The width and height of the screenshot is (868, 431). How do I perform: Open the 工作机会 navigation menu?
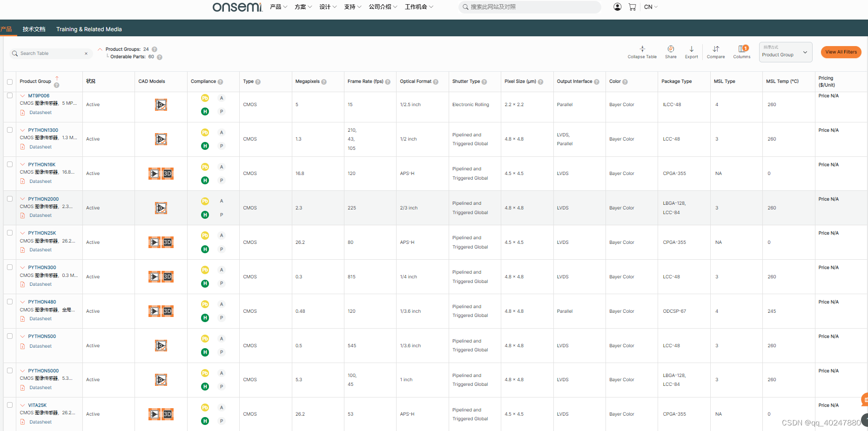[x=419, y=7]
